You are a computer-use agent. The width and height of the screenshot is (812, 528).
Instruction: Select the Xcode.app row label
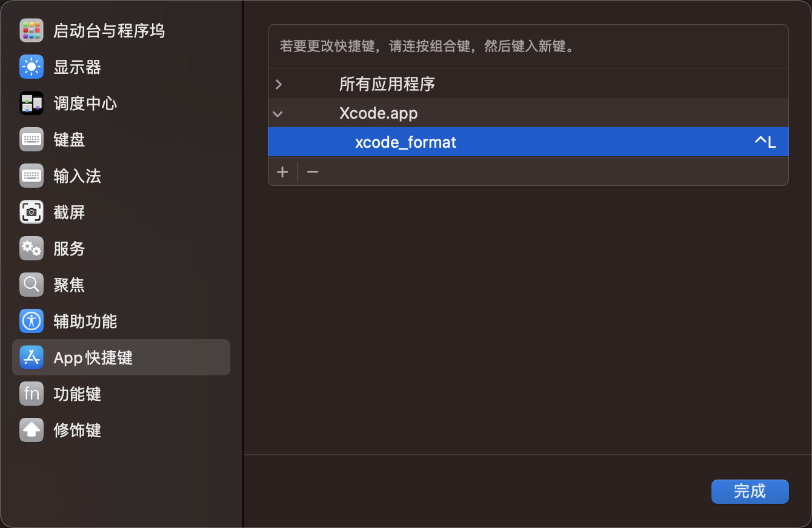(x=378, y=113)
